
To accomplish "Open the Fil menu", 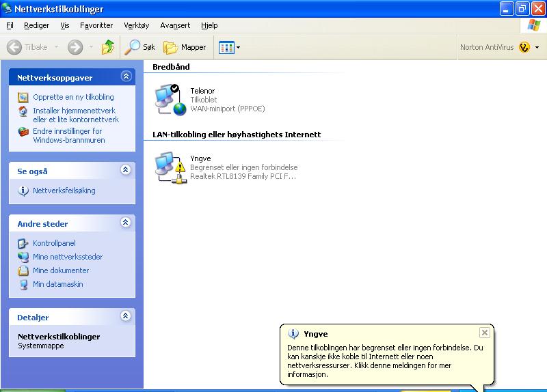I will point(10,25).
